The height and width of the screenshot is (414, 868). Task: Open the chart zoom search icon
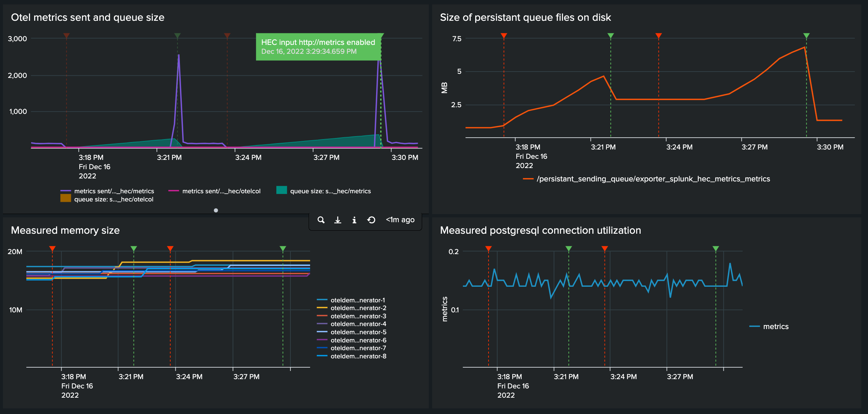click(321, 220)
